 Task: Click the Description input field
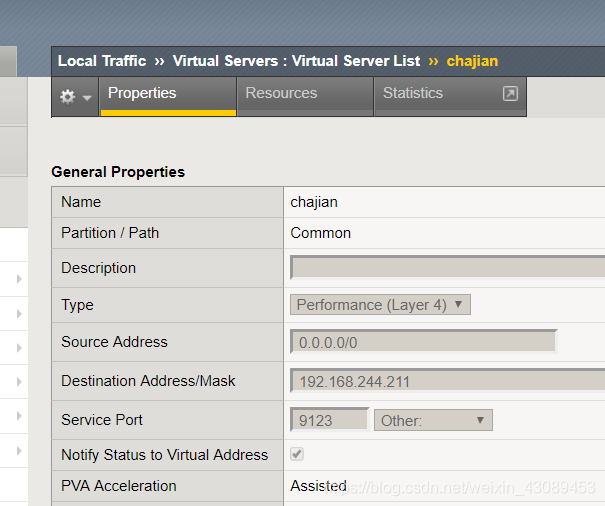pyautogui.click(x=448, y=267)
